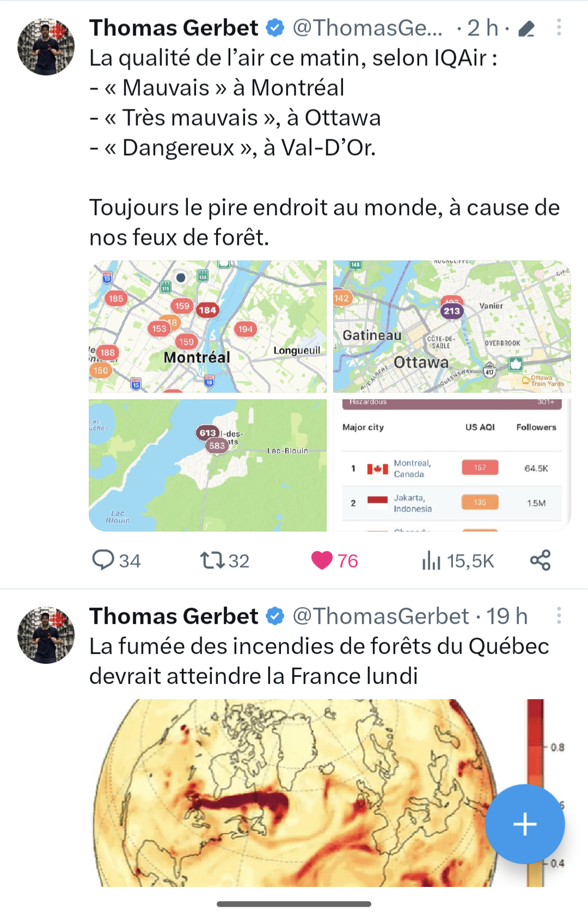Open three-dot menu of first tweet
This screenshot has height=912, width=588.
(559, 28)
